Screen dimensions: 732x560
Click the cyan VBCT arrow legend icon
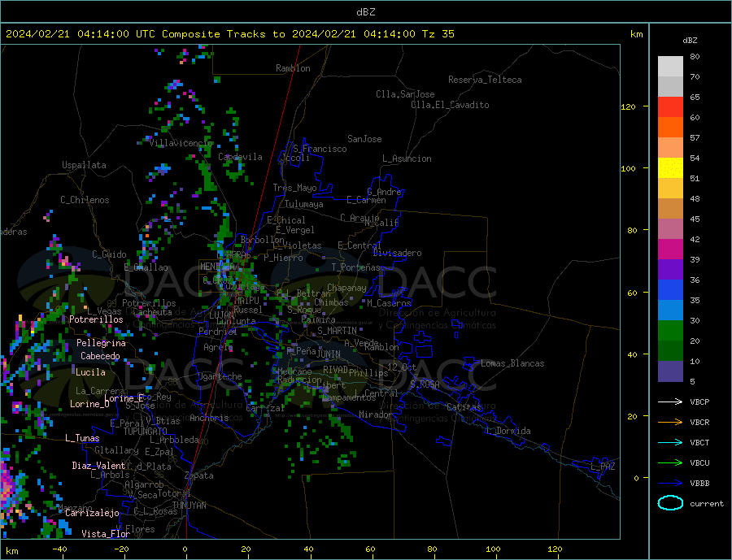[670, 442]
